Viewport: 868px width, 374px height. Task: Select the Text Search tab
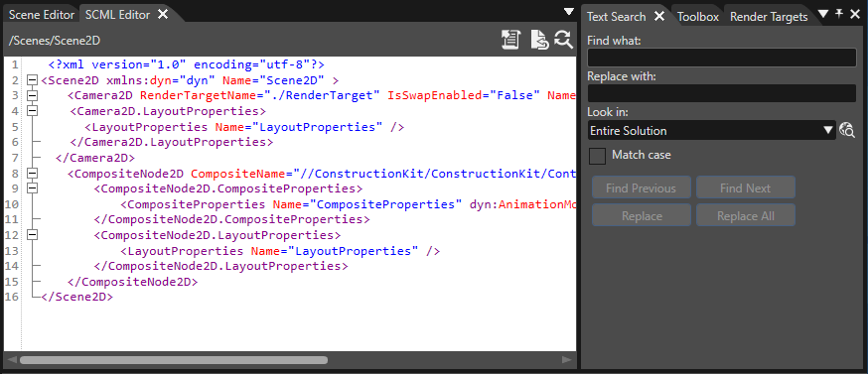(616, 17)
